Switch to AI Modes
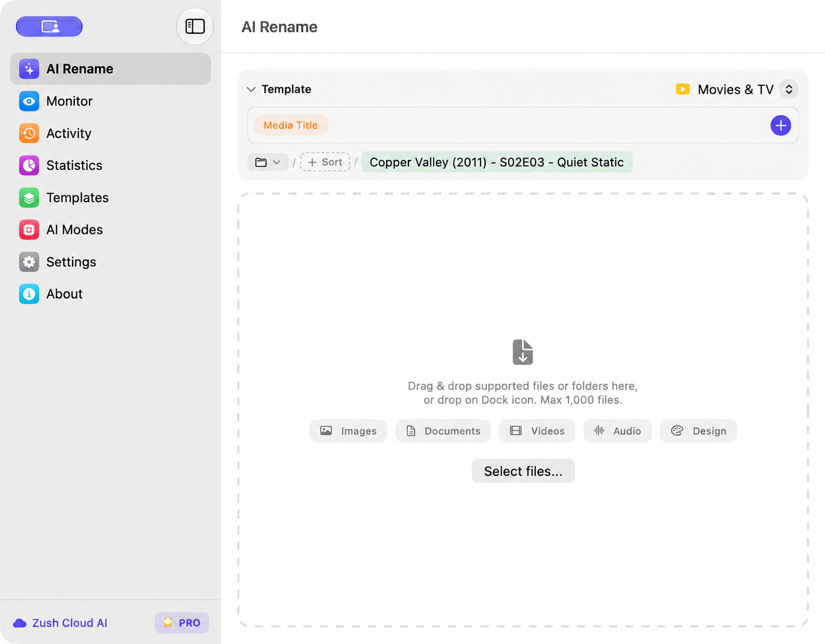Viewport: 825px width, 644px height. pyautogui.click(x=110, y=230)
